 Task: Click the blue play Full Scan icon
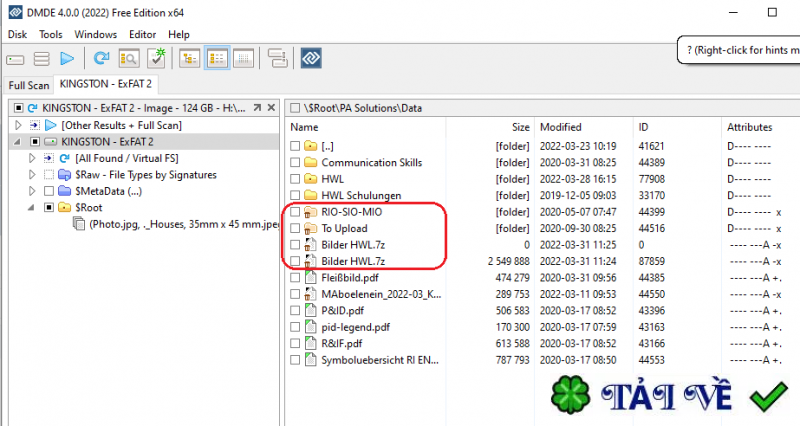click(x=67, y=59)
